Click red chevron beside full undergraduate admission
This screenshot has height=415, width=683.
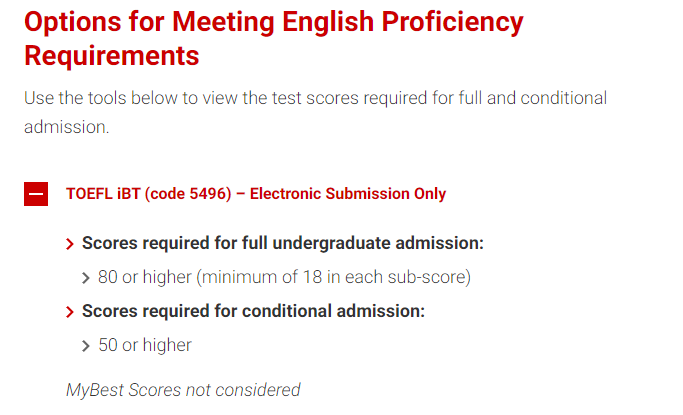tap(70, 244)
